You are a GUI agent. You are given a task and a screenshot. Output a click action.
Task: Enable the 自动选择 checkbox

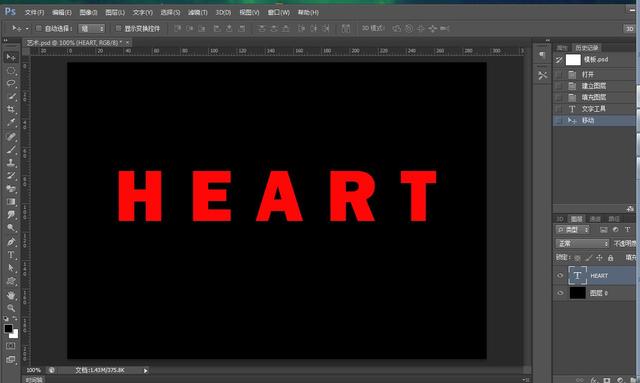tap(39, 28)
